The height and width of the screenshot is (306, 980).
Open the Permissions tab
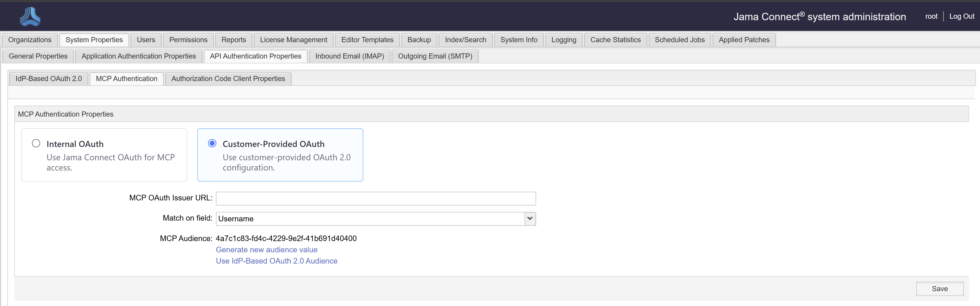[x=188, y=40]
